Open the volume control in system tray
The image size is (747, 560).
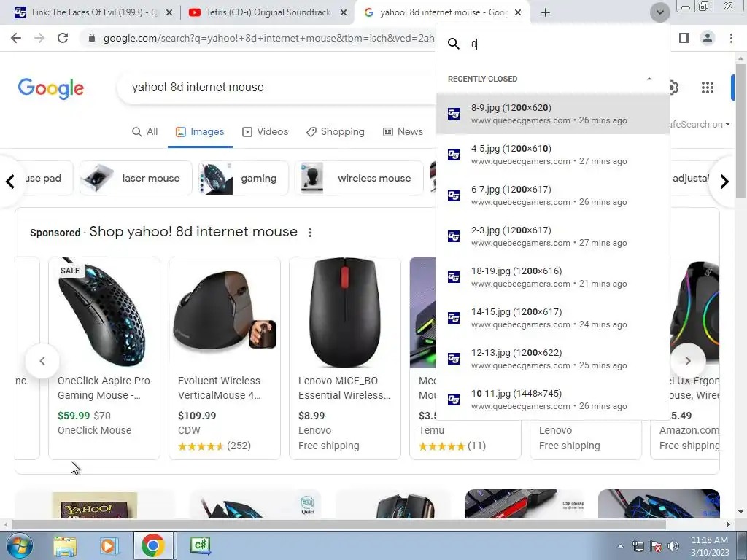(x=673, y=546)
